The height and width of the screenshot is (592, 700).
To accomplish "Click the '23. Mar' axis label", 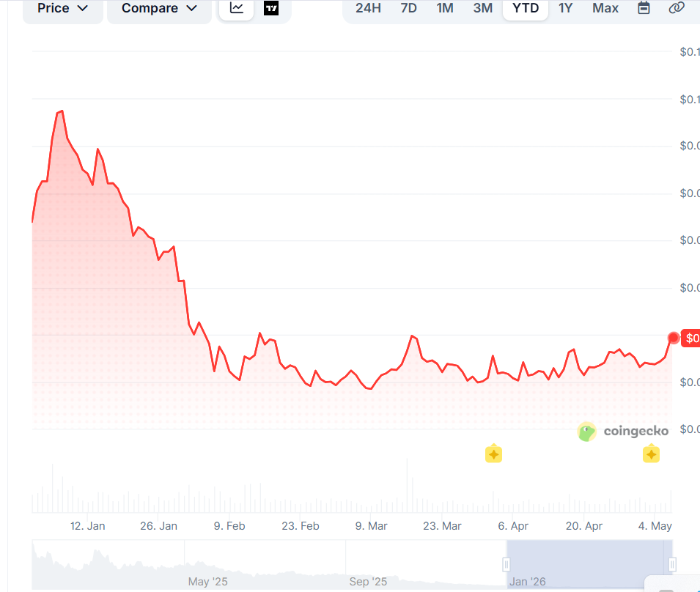I will (x=442, y=526).
